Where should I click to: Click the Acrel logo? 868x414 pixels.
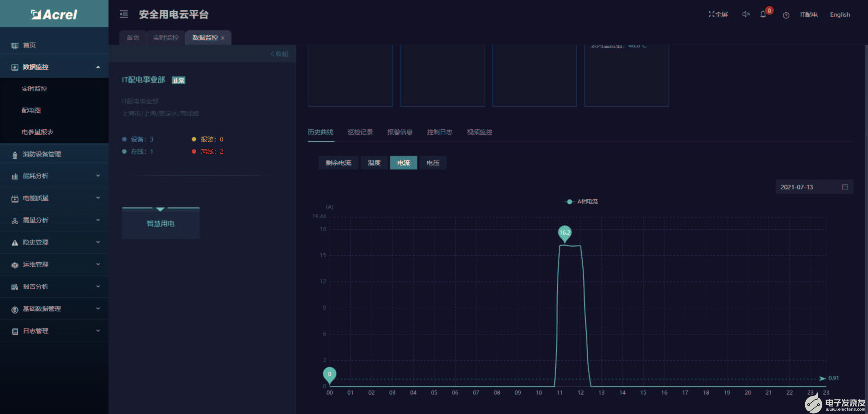54,14
